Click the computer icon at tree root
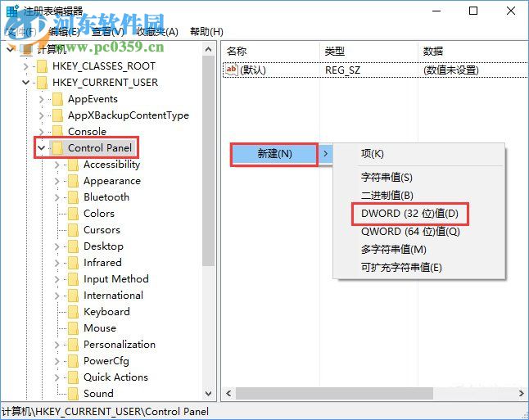 26,50
